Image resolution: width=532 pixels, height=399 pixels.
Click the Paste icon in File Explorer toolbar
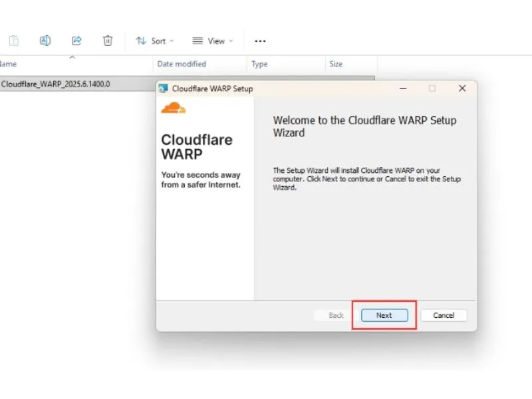pyautogui.click(x=14, y=41)
